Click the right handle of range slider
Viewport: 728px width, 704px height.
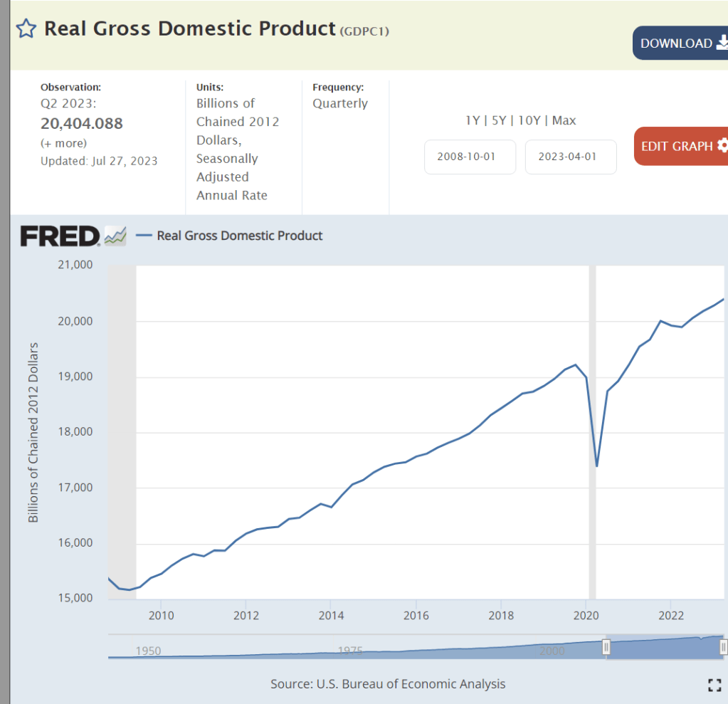click(723, 647)
